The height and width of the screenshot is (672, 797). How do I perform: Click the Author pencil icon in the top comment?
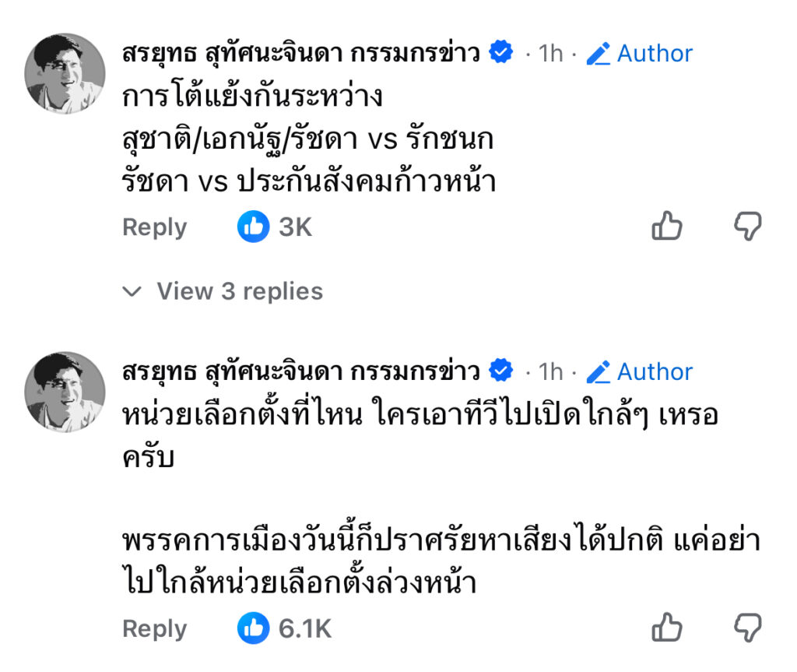(x=598, y=53)
